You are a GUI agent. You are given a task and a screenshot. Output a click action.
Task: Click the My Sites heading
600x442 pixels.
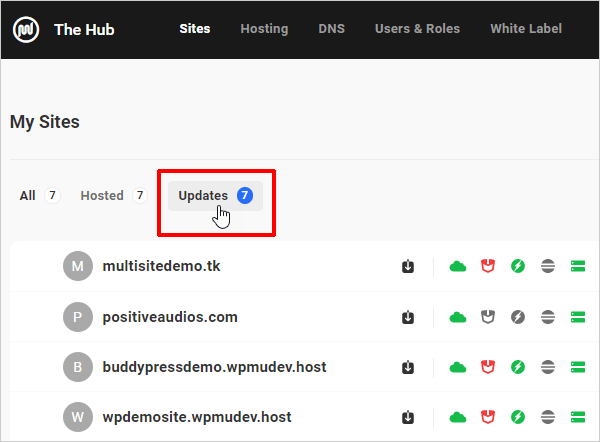point(45,122)
